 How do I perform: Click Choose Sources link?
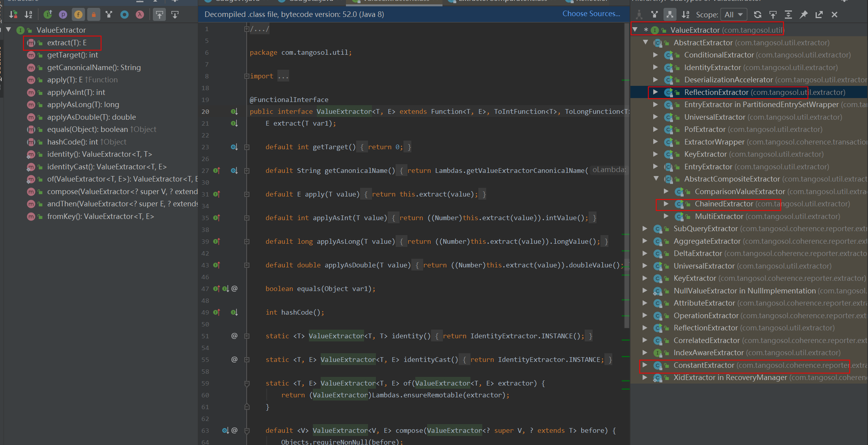coord(591,14)
